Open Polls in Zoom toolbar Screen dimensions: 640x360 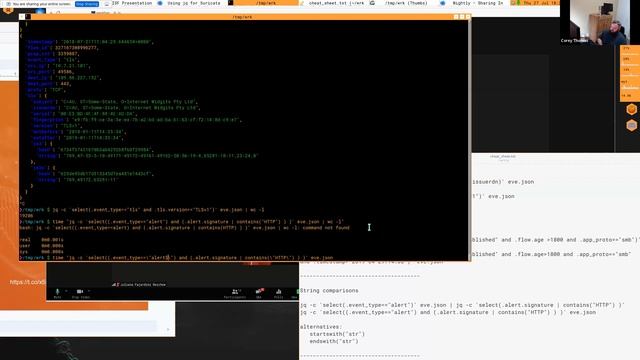pos(278,293)
